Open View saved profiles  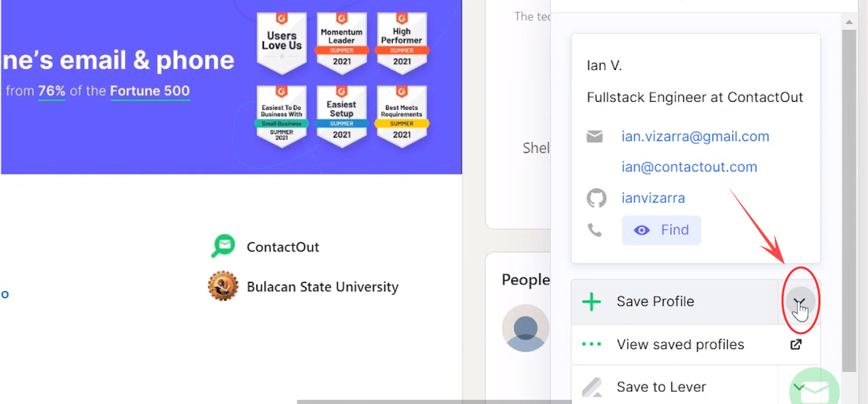pos(695,344)
